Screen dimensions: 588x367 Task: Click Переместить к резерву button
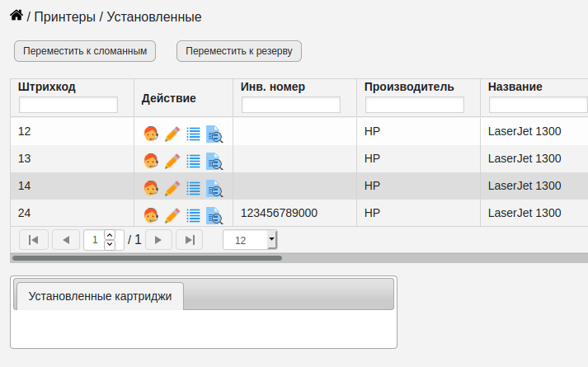coord(239,51)
